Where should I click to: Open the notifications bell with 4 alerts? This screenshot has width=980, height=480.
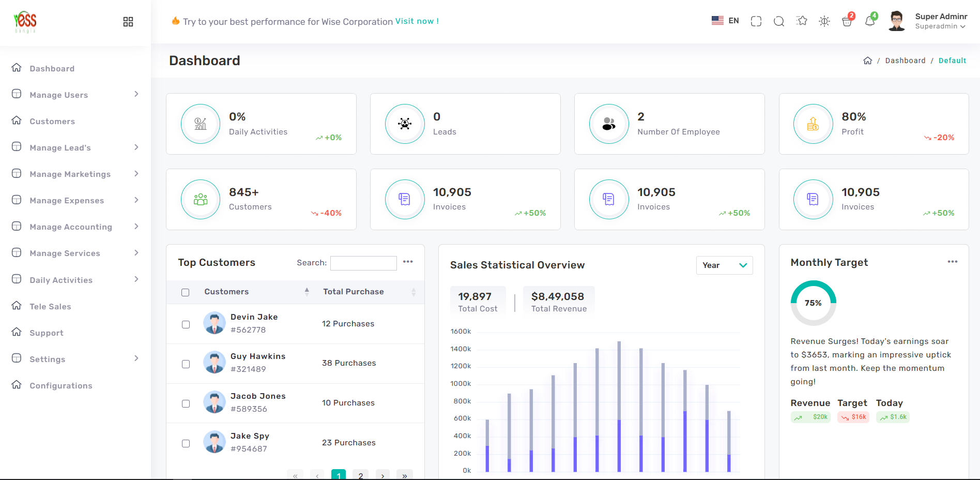(x=870, y=21)
